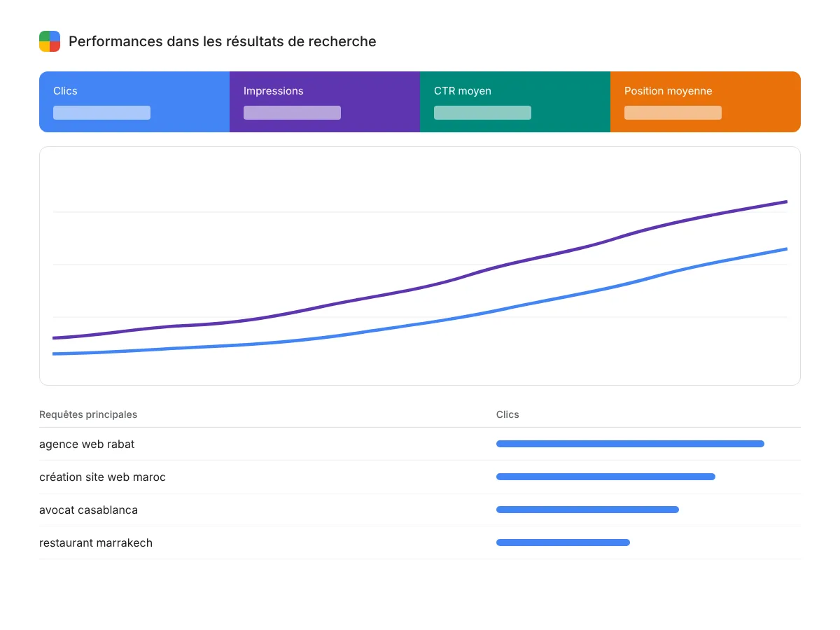
Task: Select the 'création site web maroc' query
Action: pos(420,477)
